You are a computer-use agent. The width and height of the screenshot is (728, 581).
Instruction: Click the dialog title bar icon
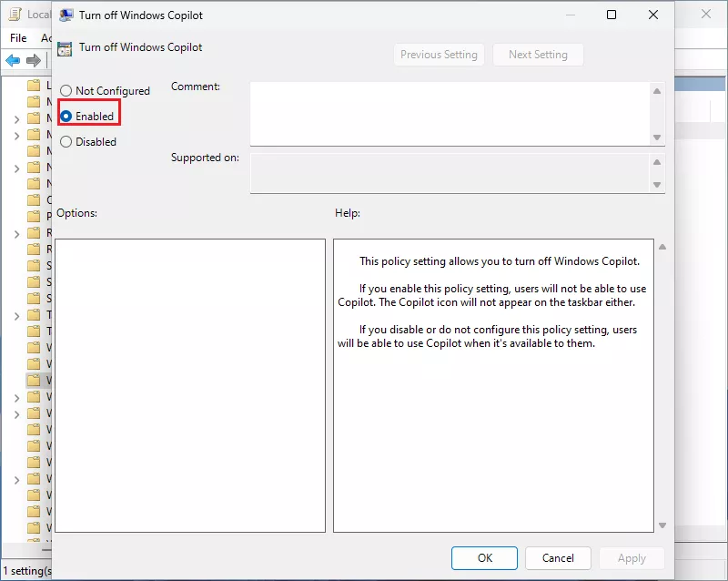coord(66,15)
